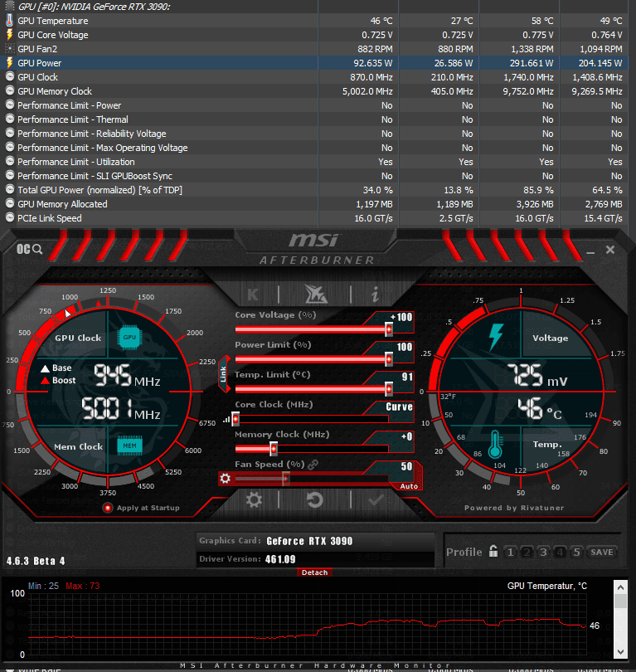636x672 pixels.
Task: Adjust the Core Clock slider handle
Action: 235,419
